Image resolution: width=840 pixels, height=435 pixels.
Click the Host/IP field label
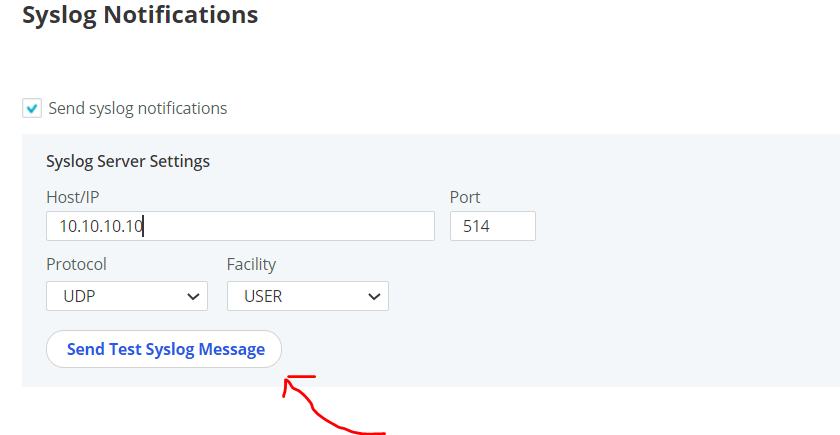coord(73,197)
